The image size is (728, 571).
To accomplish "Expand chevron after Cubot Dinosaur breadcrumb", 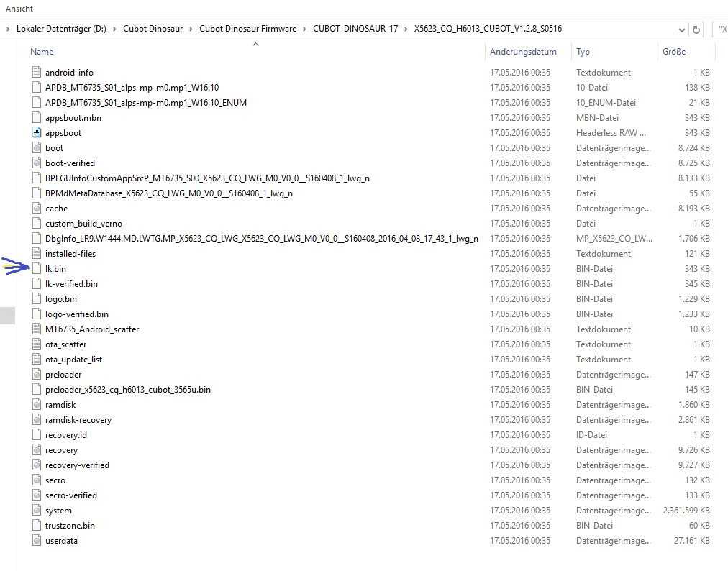I will tap(191, 29).
